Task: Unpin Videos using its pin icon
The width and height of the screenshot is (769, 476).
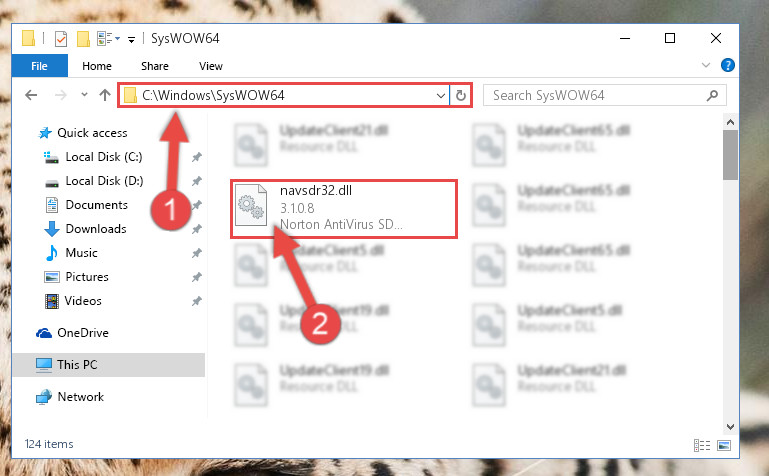Action: pos(197,301)
